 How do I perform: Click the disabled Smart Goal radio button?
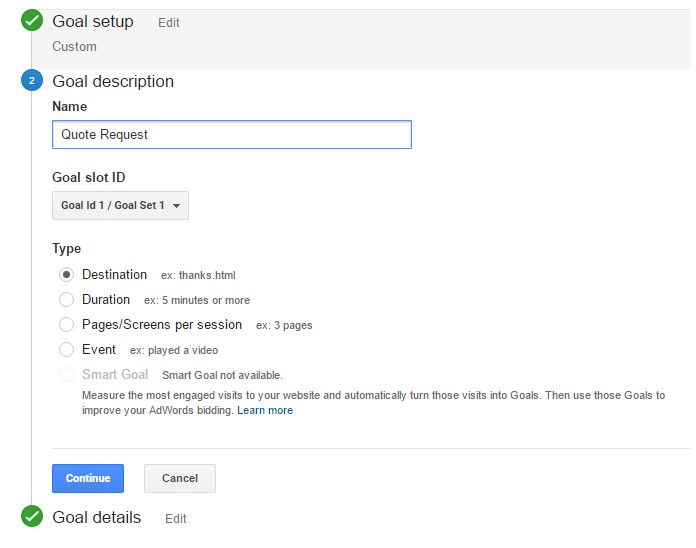[x=67, y=375]
